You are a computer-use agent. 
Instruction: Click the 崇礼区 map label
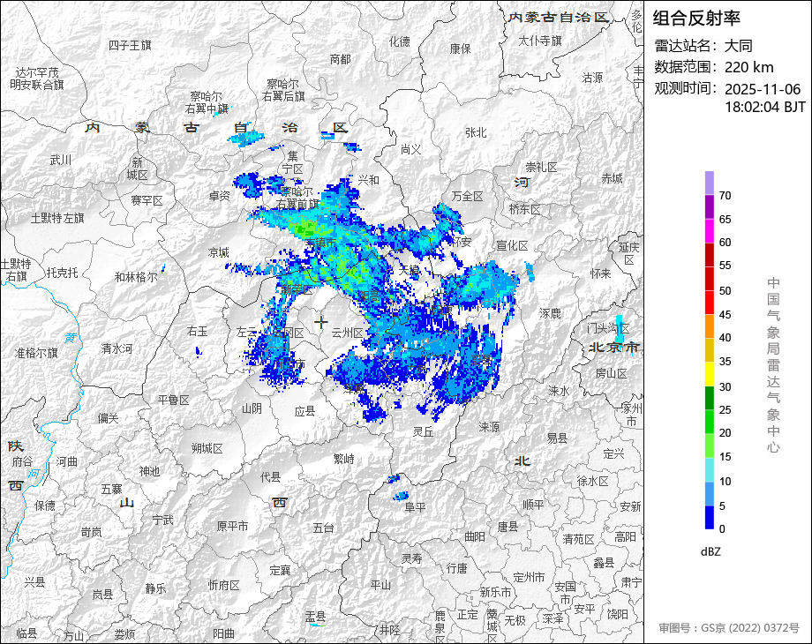[x=541, y=168]
